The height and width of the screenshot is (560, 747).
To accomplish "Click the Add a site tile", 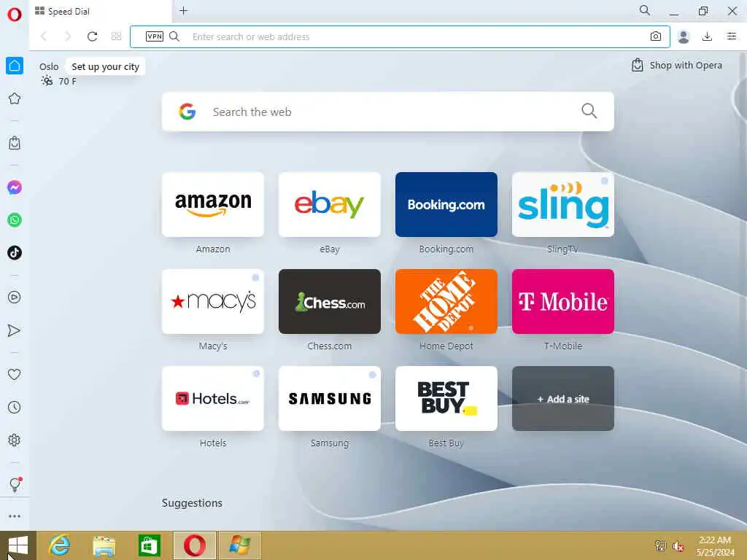I will click(563, 399).
